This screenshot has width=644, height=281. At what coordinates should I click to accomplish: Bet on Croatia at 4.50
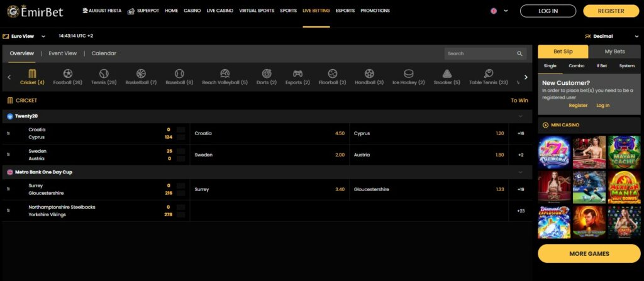pos(269,133)
